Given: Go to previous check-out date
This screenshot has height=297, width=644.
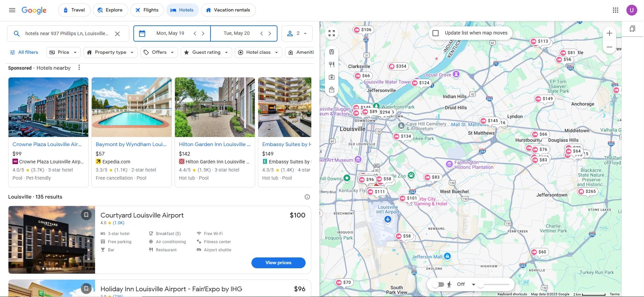Looking at the screenshot, I should [262, 33].
